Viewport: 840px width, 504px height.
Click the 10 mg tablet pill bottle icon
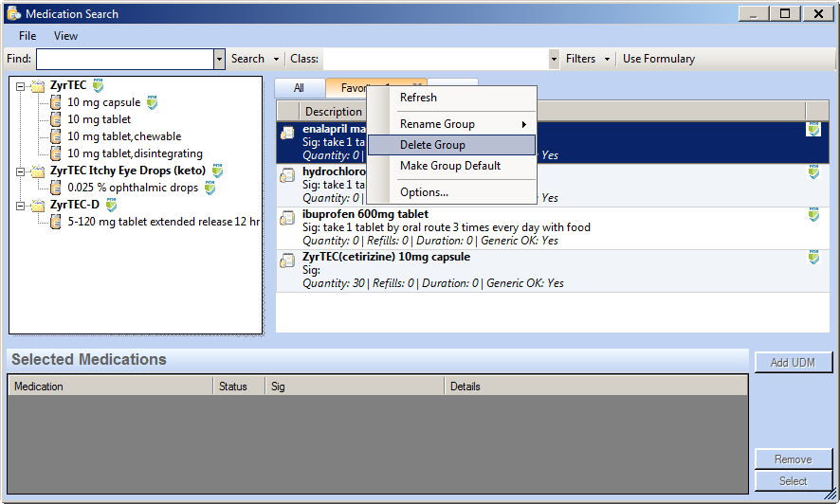pos(55,119)
